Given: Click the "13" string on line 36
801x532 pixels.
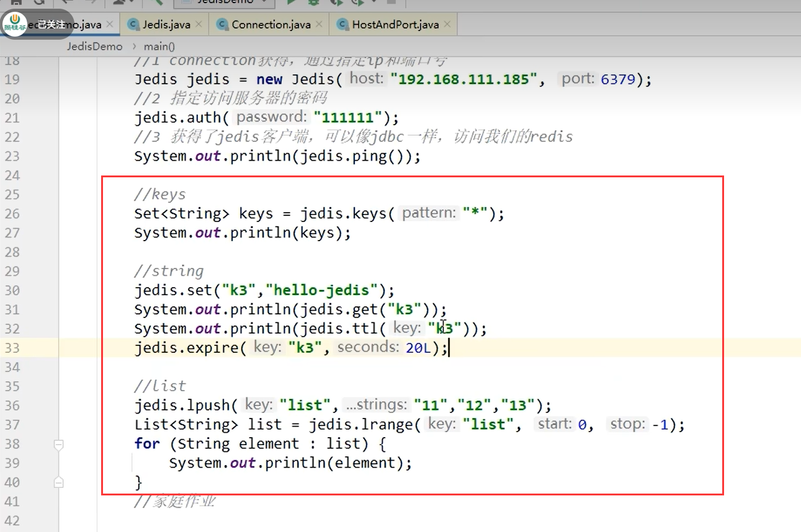Looking at the screenshot, I should (518, 406).
